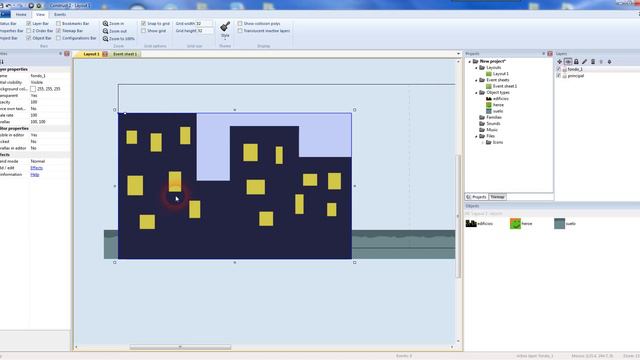Enable Translucent inactive layers checkbox
Image resolution: width=640 pixels, height=360 pixels.
(240, 31)
